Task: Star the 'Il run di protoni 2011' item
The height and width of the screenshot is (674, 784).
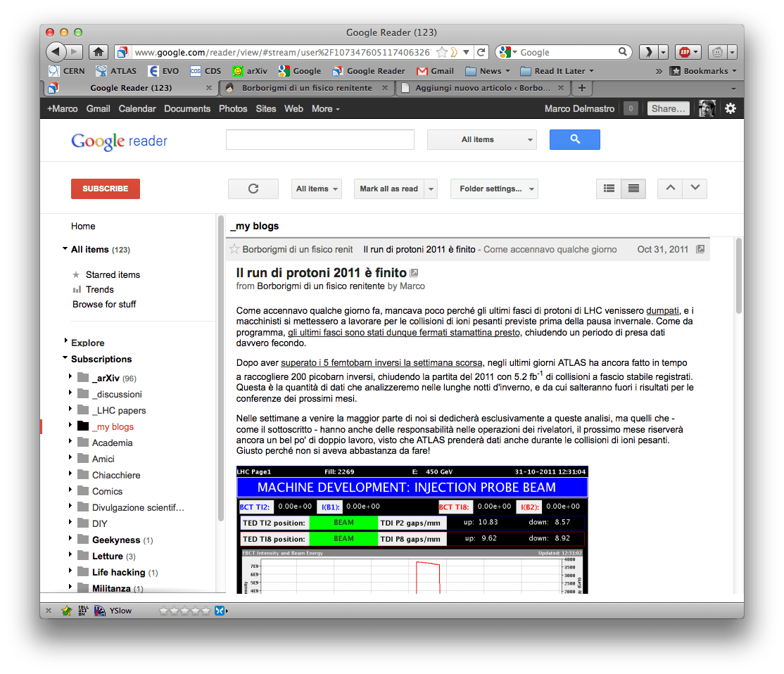Action: [234, 249]
